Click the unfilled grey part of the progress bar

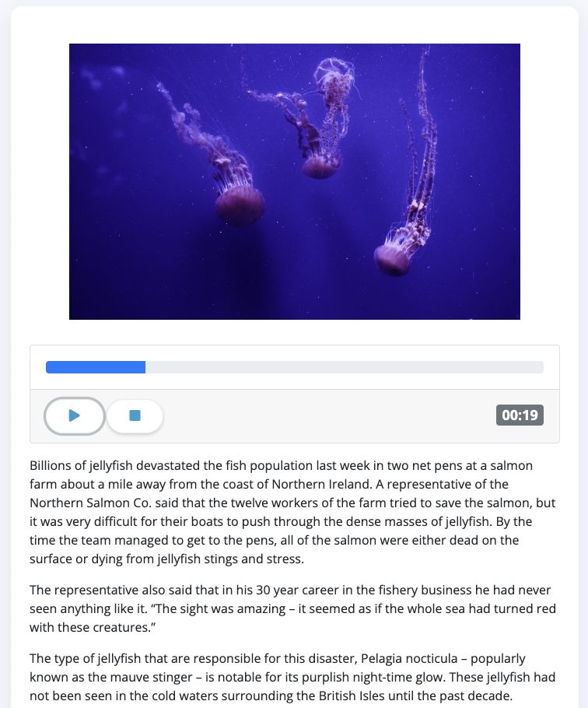(x=344, y=367)
